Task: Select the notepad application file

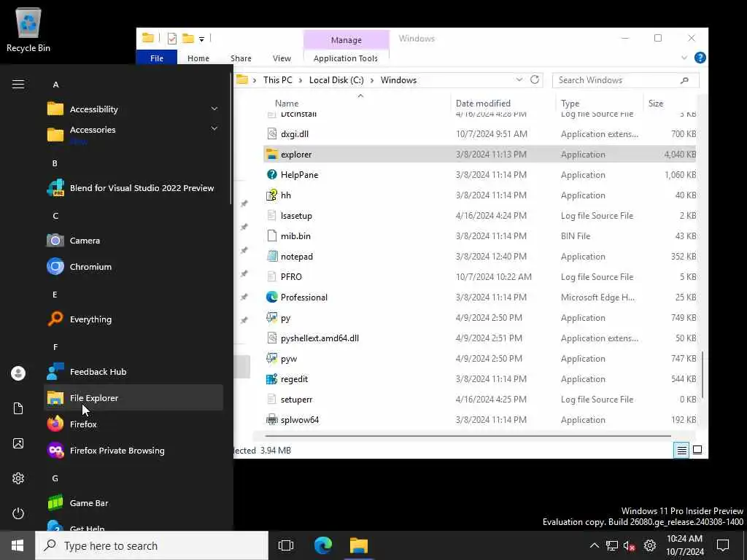Action: [x=480, y=256]
